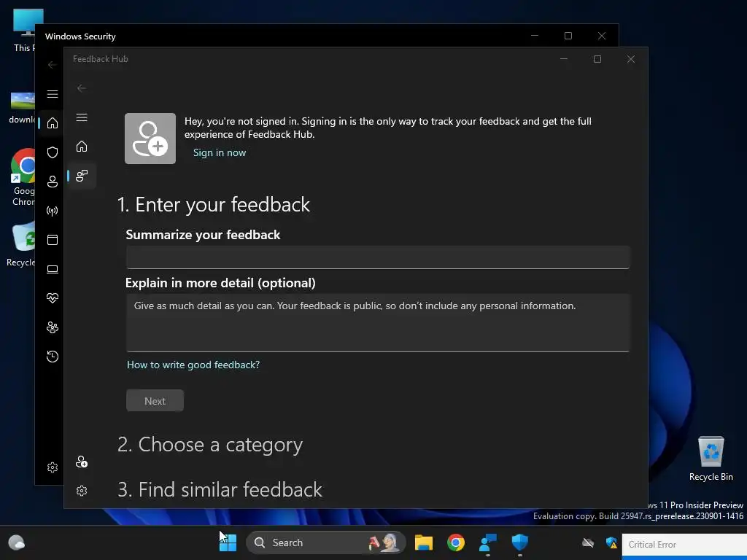Click the cloud sync tray icon
This screenshot has height=560, width=747.
[x=588, y=542]
